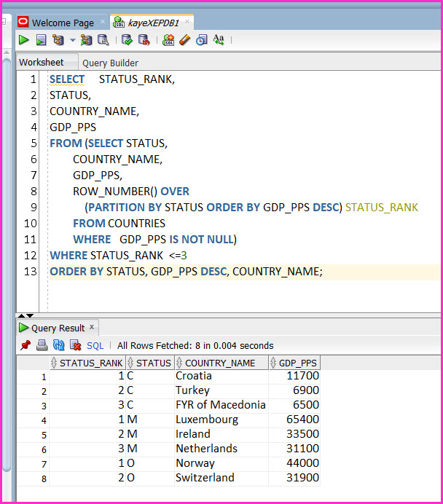Click the Print results icon
This screenshot has height=504, width=443.
[42, 345]
